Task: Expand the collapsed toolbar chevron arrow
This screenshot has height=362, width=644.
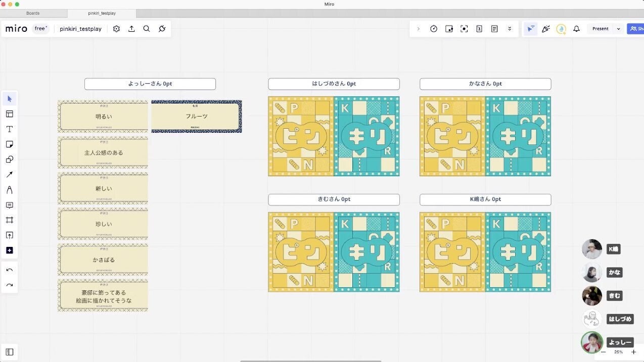Action: [x=418, y=29]
